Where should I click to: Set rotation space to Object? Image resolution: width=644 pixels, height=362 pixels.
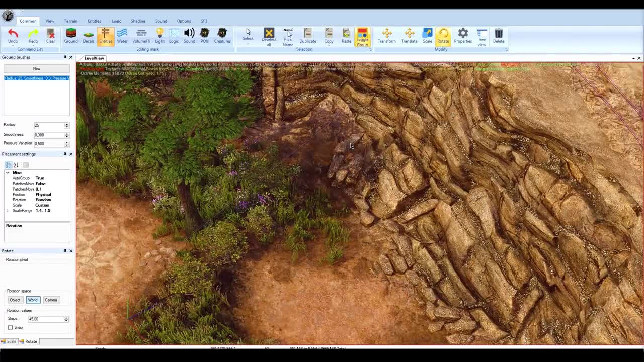click(x=15, y=300)
